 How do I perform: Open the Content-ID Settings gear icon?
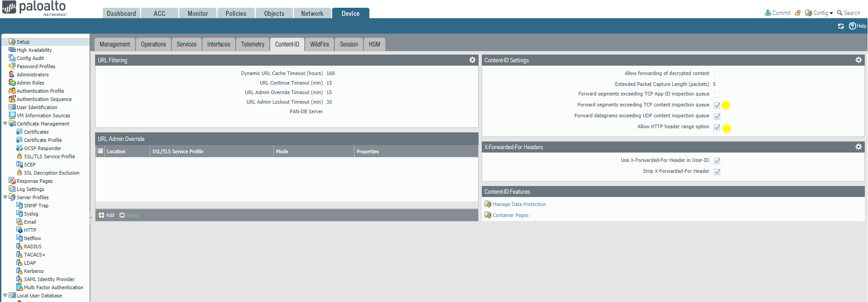click(858, 60)
